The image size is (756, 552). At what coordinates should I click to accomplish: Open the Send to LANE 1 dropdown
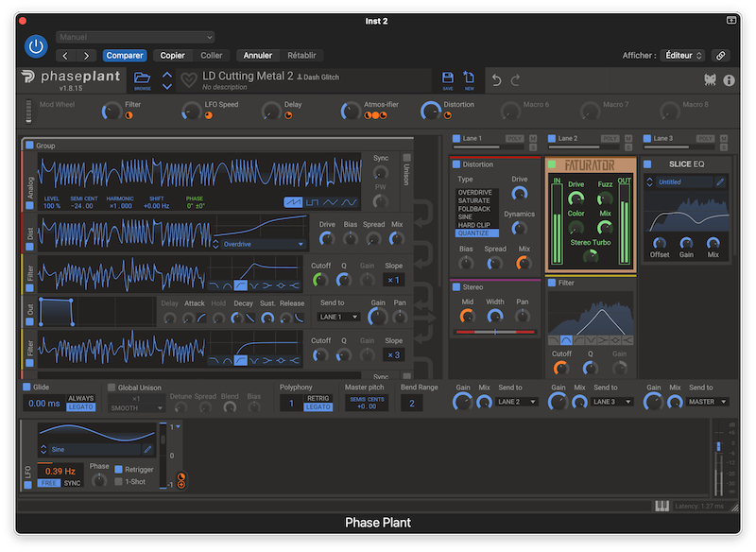click(339, 317)
